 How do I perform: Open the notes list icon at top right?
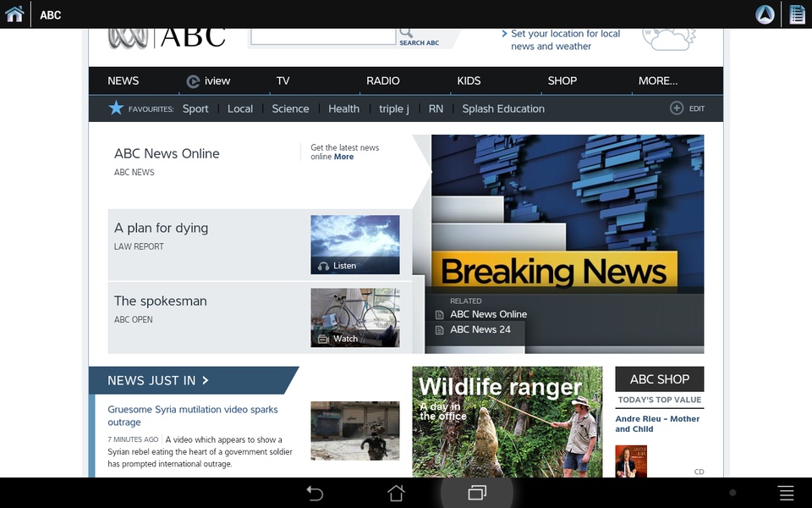tap(797, 14)
